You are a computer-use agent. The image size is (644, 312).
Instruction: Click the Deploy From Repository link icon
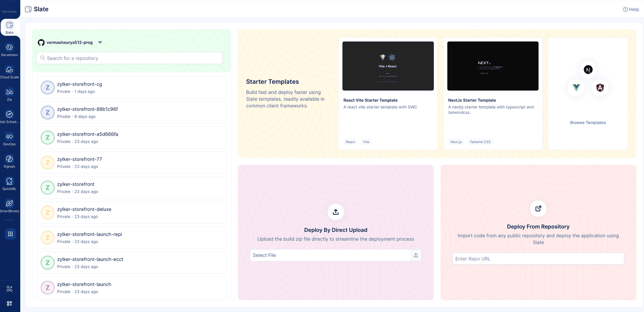click(x=538, y=208)
